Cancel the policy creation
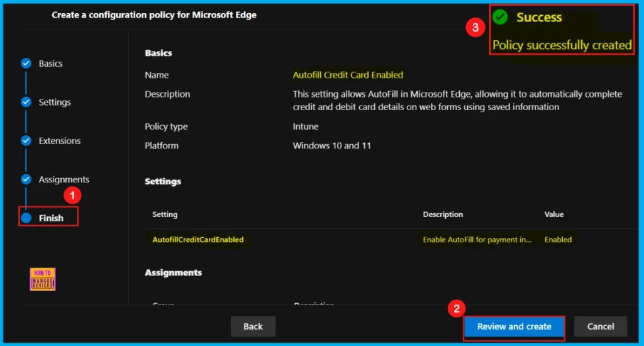 [601, 326]
